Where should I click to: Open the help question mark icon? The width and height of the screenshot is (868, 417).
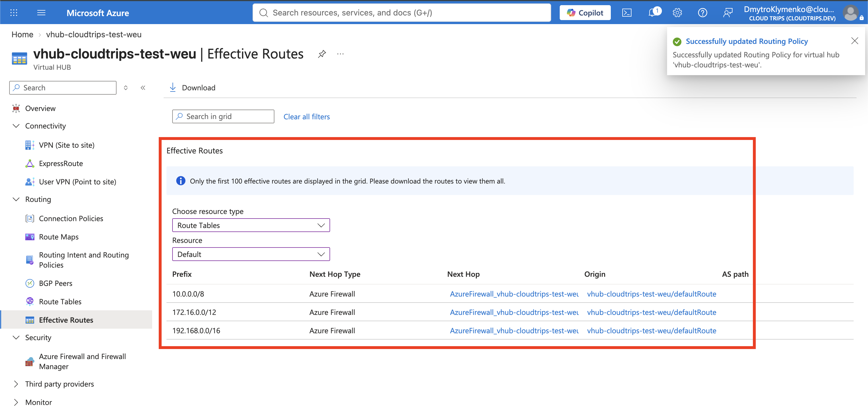click(703, 13)
